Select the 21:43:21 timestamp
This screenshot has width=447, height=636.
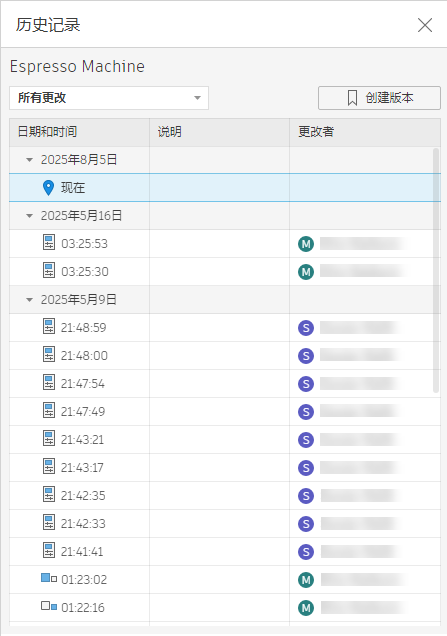(x=82, y=440)
